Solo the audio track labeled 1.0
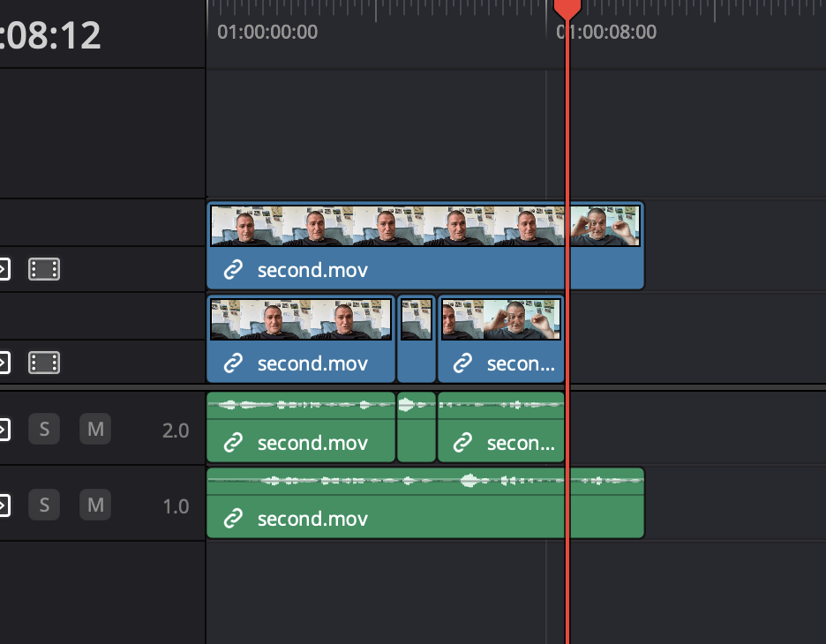The width and height of the screenshot is (826, 644). (x=44, y=505)
